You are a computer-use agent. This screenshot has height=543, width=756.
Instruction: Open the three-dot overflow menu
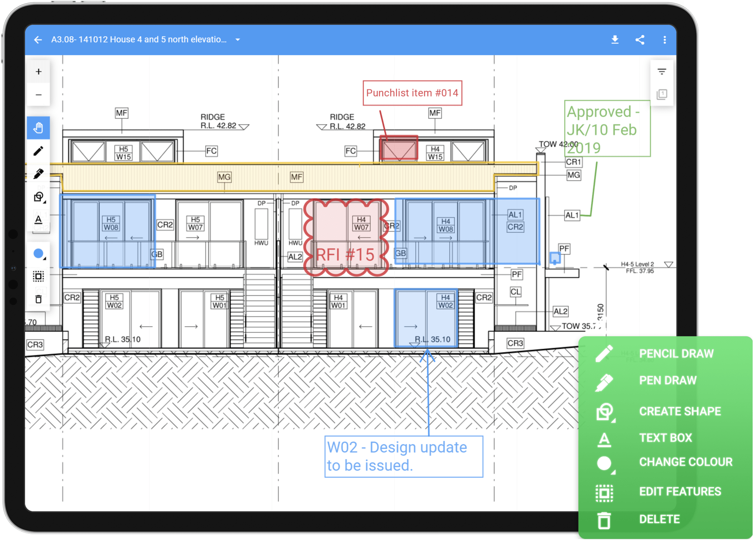(x=665, y=39)
